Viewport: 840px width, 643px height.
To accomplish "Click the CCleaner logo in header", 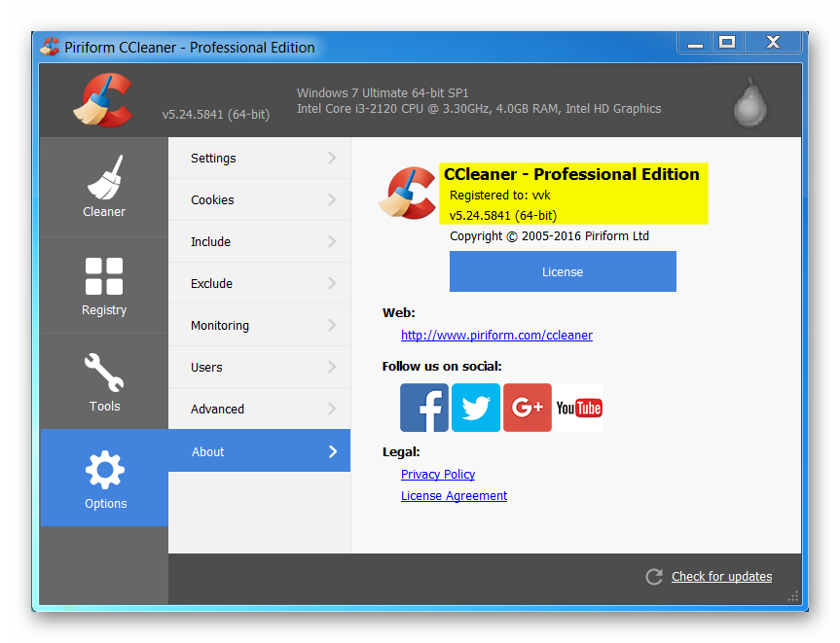I will click(x=103, y=100).
